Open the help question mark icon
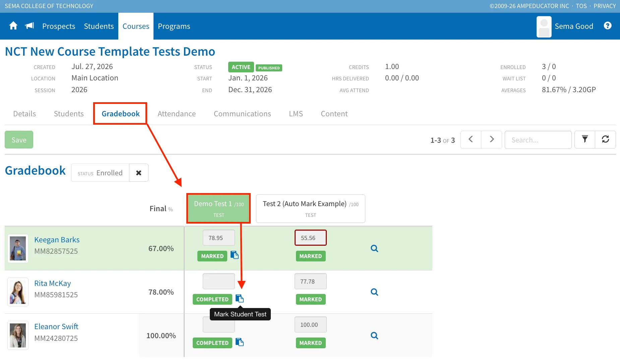The width and height of the screenshot is (620, 364). pyautogui.click(x=608, y=25)
